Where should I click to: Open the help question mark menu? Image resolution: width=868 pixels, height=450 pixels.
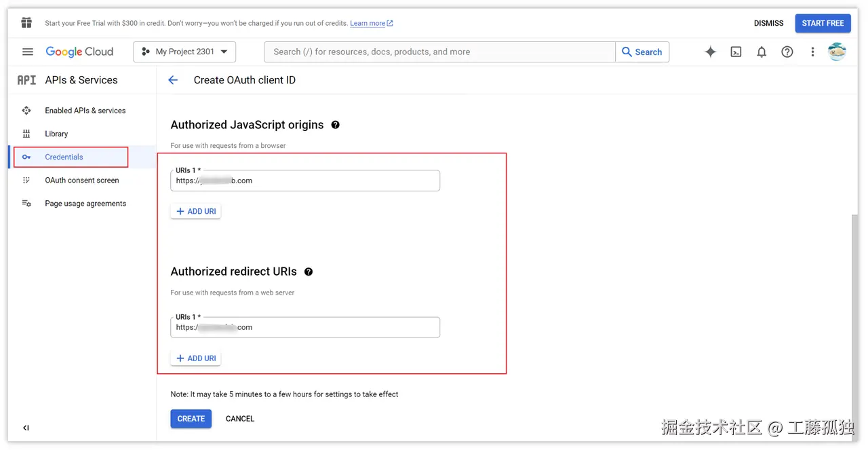[787, 52]
